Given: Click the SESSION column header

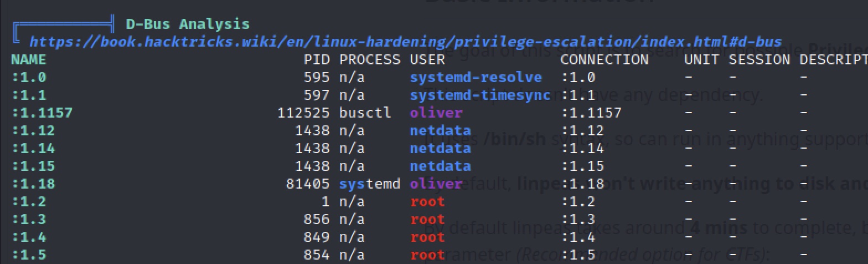Looking at the screenshot, I should click(759, 59).
